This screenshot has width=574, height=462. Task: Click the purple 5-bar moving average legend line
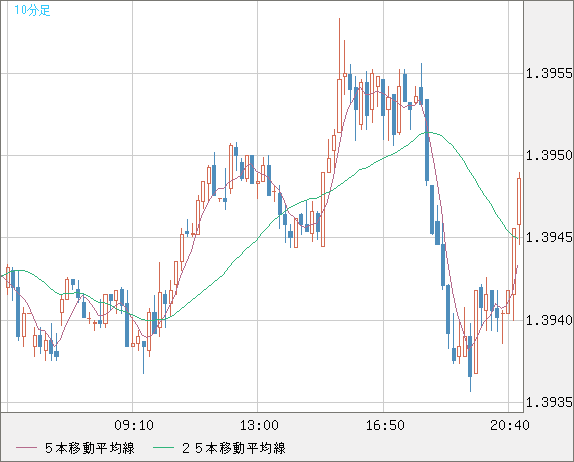[26, 448]
